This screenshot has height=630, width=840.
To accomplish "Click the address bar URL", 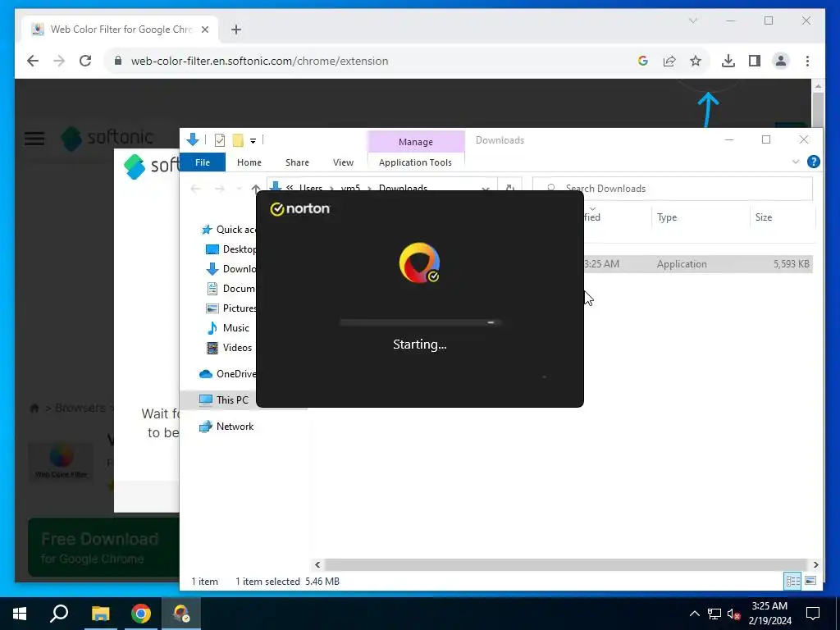I will [x=259, y=61].
